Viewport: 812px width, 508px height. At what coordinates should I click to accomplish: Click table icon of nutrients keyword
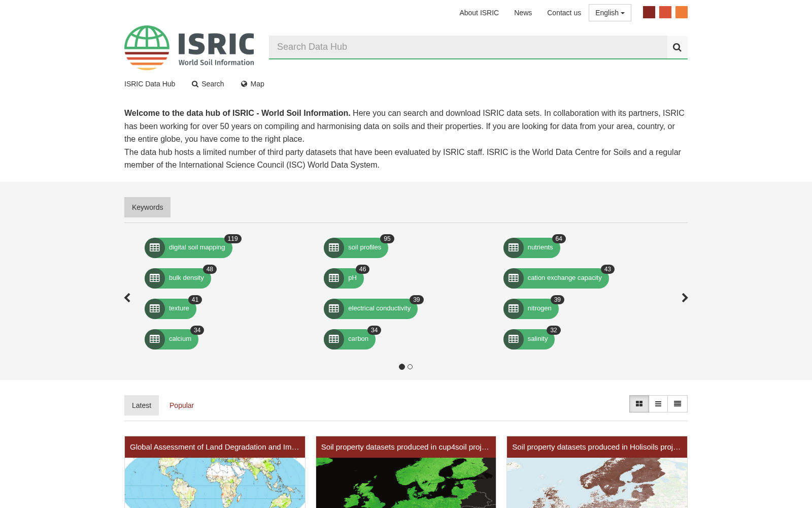pos(514,248)
